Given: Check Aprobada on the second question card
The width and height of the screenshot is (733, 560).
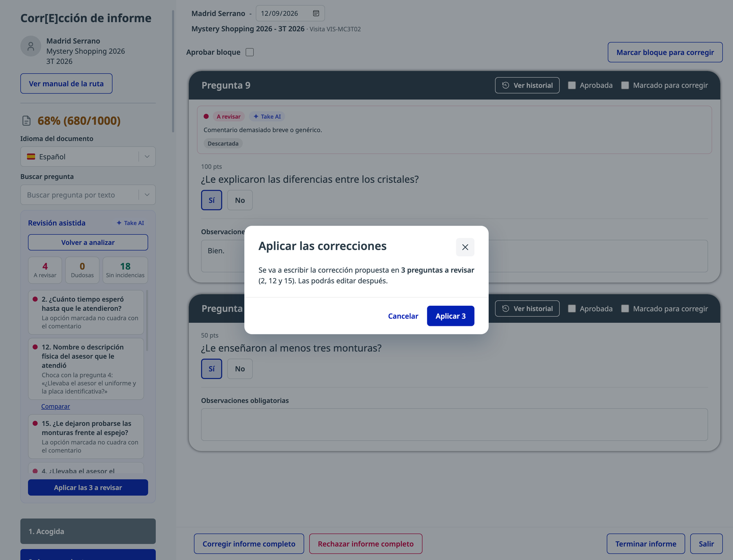Looking at the screenshot, I should 572,308.
